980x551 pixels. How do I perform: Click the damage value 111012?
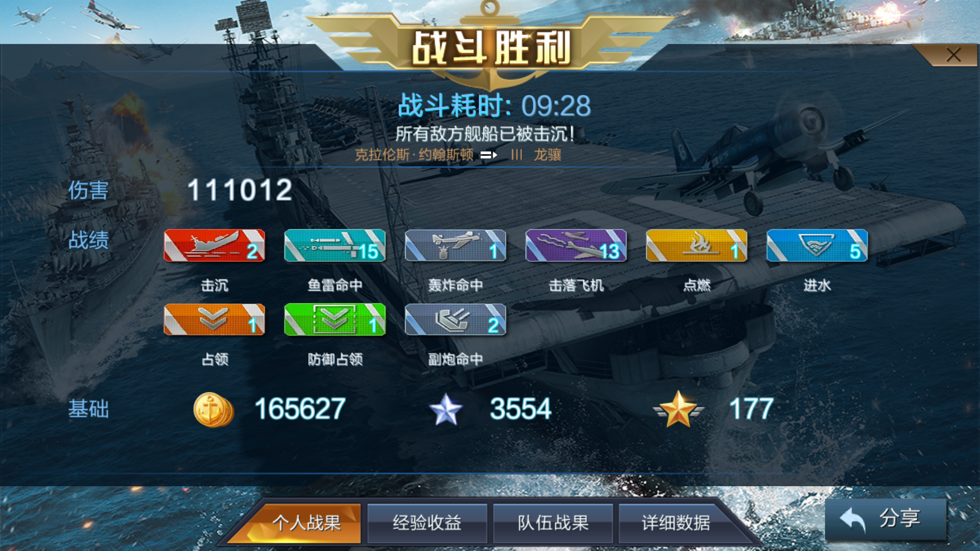(x=240, y=190)
